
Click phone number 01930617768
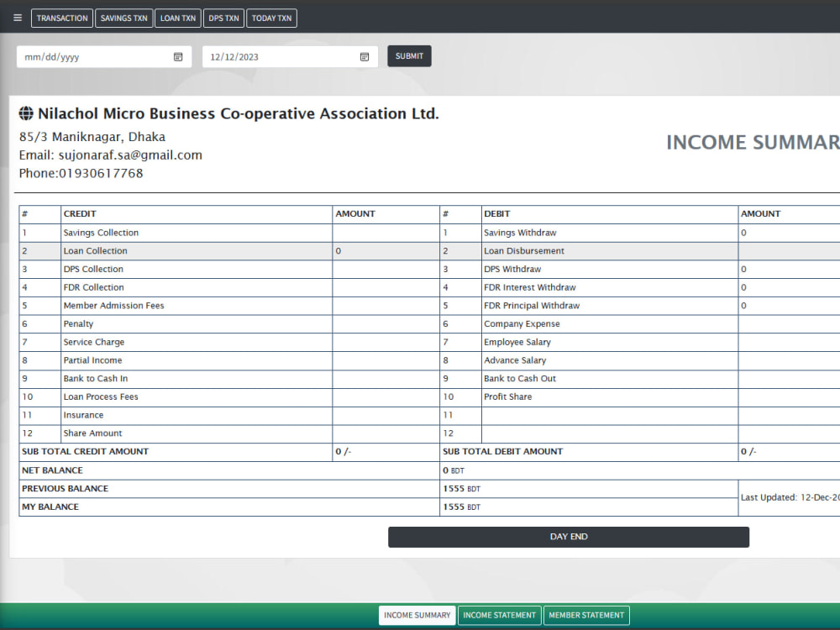(101, 174)
